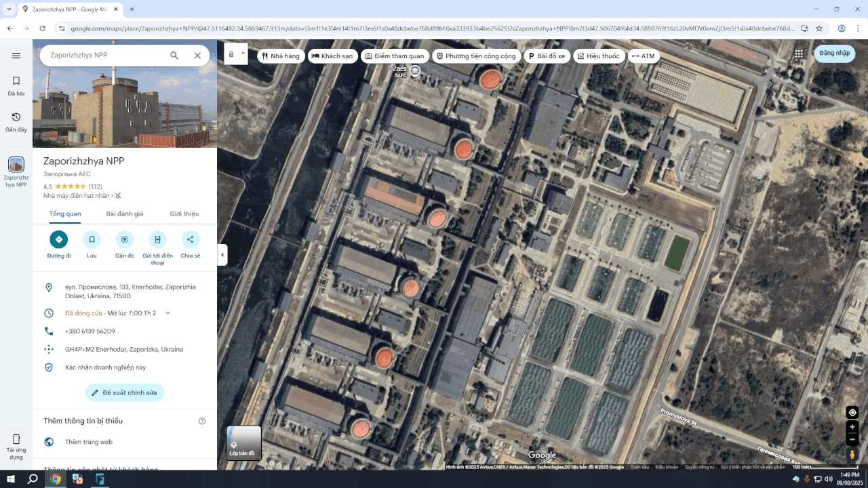Select the Phương tiện công cộng chip

(477, 56)
